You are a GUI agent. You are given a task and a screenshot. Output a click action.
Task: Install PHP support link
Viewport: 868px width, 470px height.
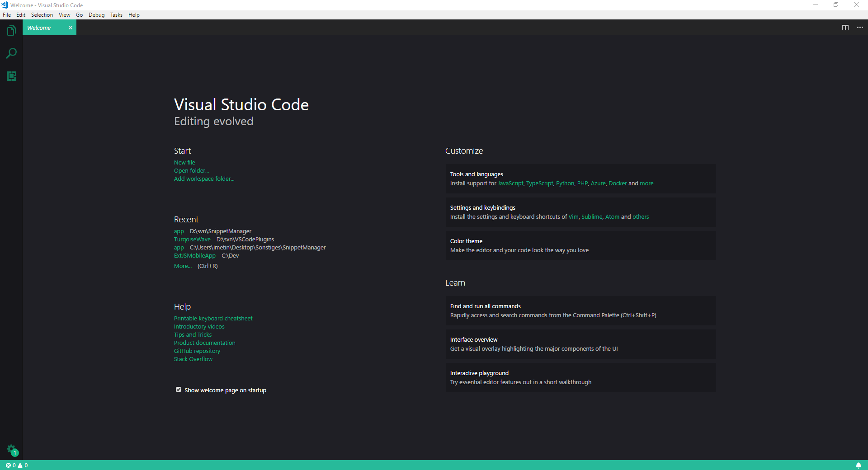click(582, 183)
